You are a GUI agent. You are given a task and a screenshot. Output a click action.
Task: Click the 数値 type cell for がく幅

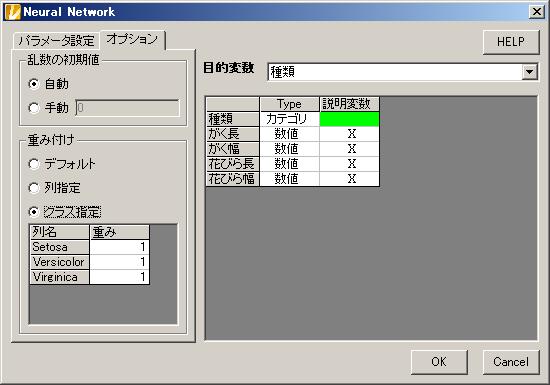tap(289, 149)
